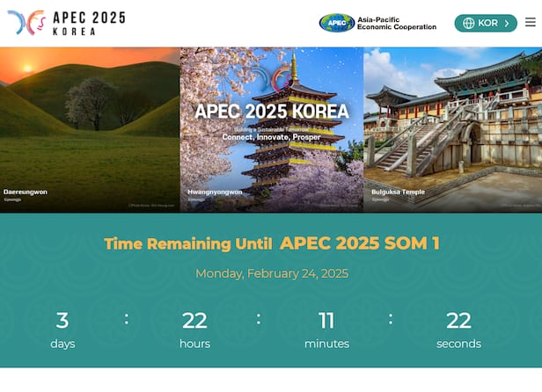
Task: Click the round APEC globe emblem
Action: (x=336, y=23)
